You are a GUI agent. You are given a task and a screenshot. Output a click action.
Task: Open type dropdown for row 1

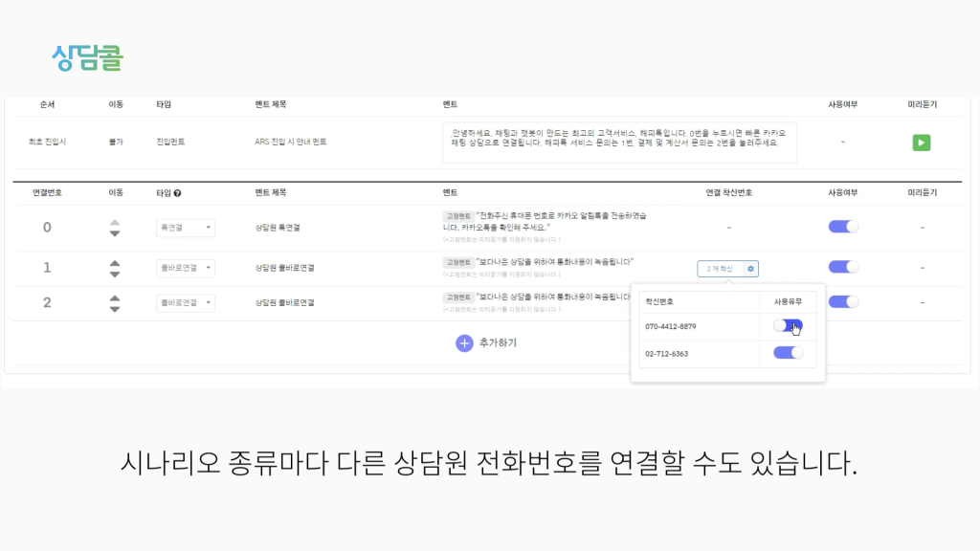coord(186,268)
